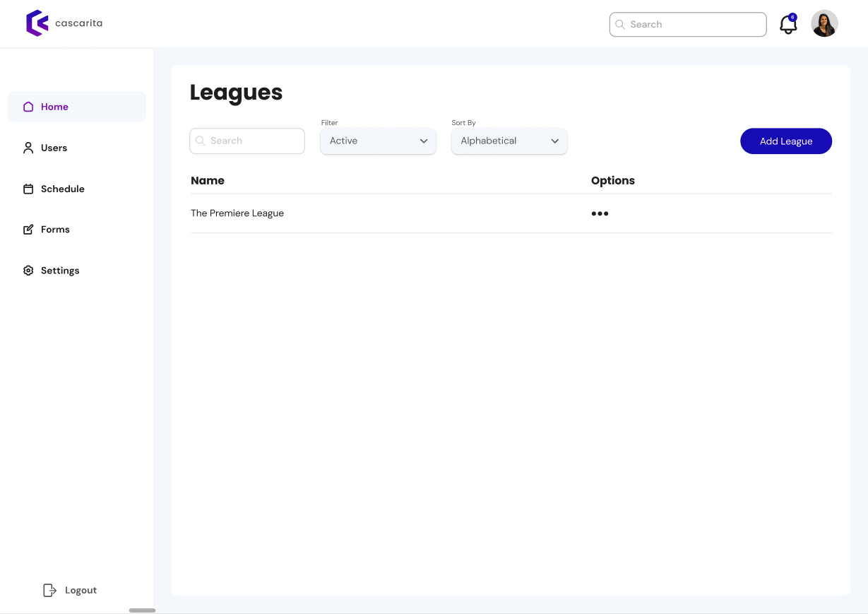Go to the Users menu item
Image resolution: width=868 pixels, height=614 pixels.
tap(54, 148)
